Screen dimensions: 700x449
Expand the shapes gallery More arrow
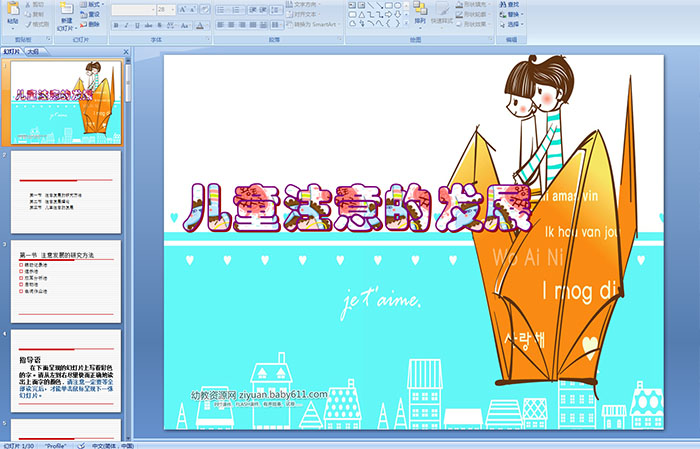click(406, 23)
